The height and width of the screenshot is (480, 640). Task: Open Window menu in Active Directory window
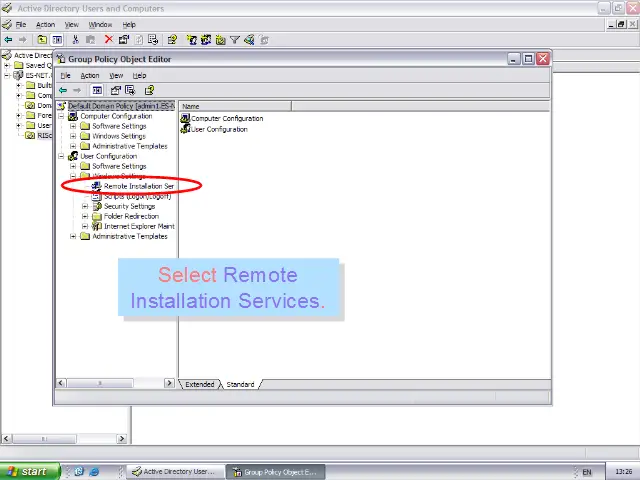click(x=100, y=25)
